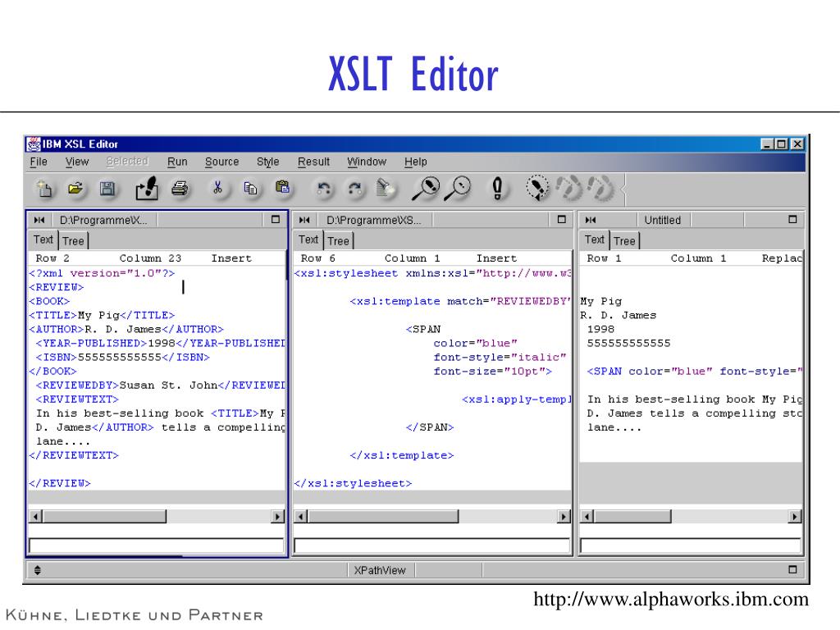The width and height of the screenshot is (840, 630).
Task: Open the Help menu
Action: pos(416,162)
